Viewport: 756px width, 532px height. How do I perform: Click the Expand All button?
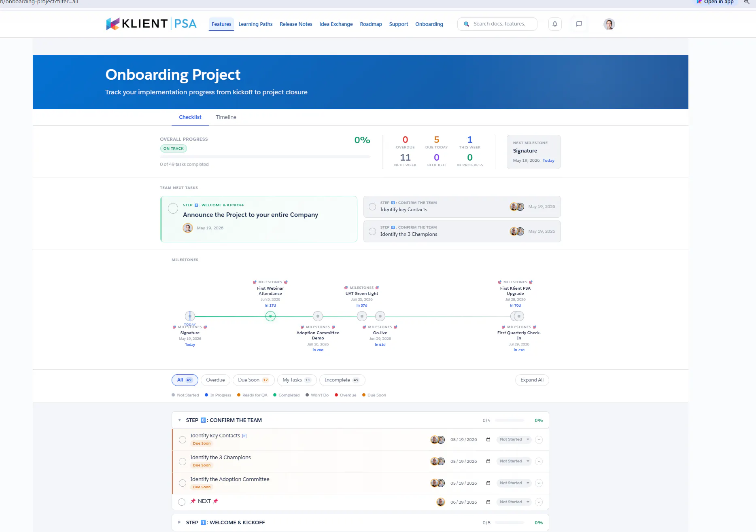pos(532,380)
